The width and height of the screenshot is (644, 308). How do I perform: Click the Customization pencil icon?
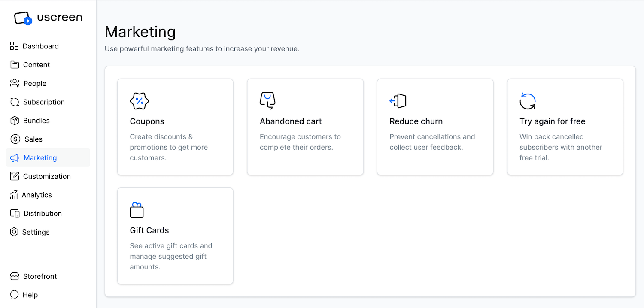[15, 176]
